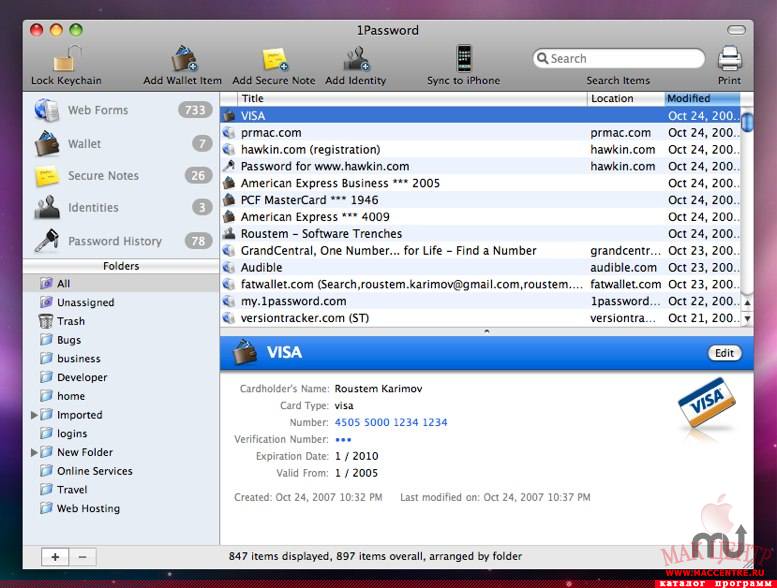Open the Secure Notes category

point(121,175)
